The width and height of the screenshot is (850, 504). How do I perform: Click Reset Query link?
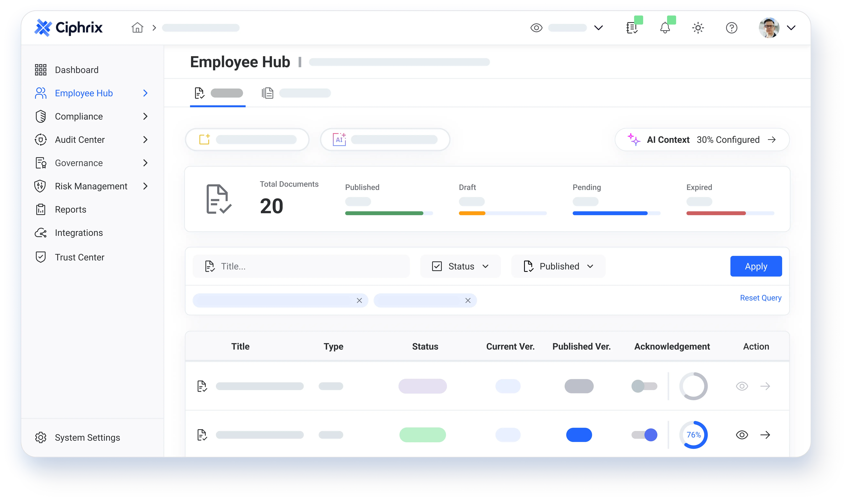click(761, 298)
